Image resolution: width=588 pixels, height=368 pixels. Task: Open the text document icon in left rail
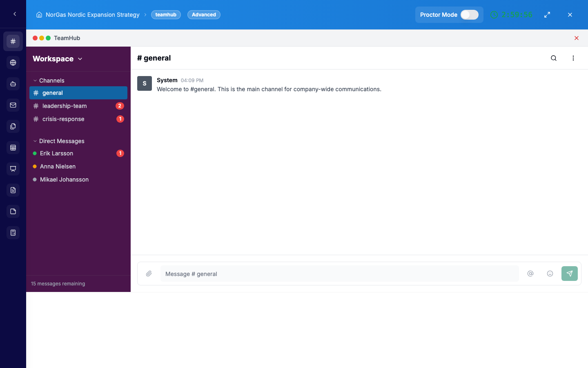tap(13, 190)
